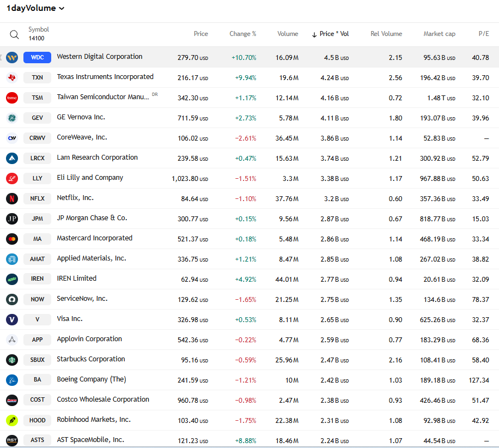
Task: Open AST SpaceMobile, Inc. name
Action: [90, 440]
